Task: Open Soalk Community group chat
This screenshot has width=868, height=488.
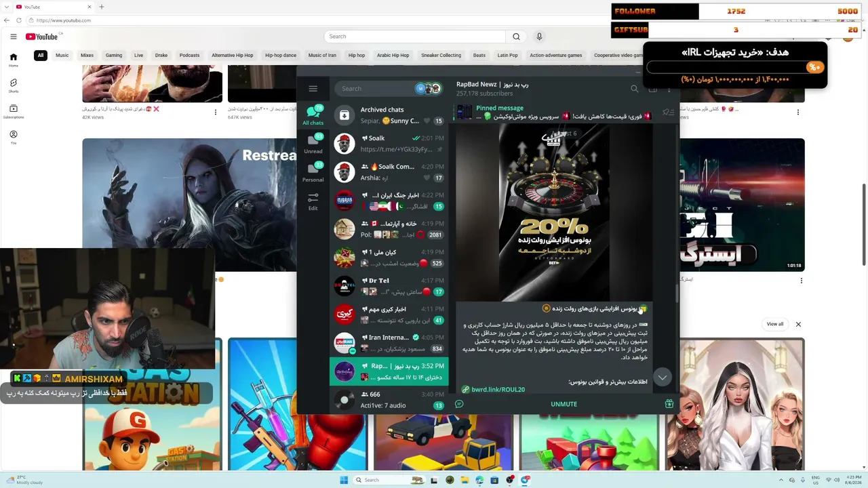Action: 389,172
